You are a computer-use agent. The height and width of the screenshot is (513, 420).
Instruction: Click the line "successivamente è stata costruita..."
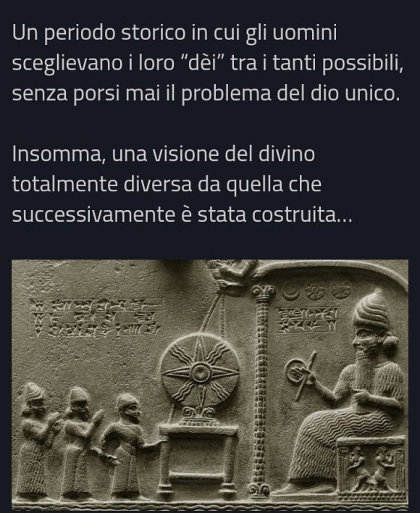click(182, 214)
